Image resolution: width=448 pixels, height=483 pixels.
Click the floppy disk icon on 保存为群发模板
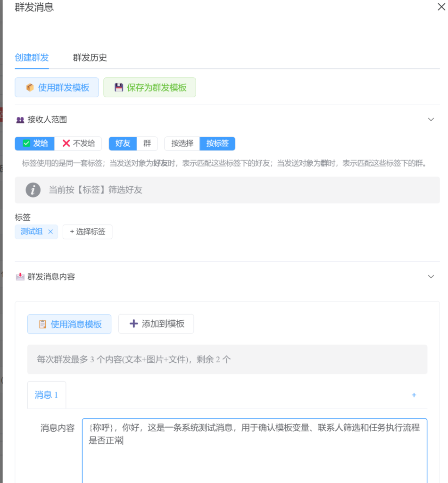tap(119, 87)
